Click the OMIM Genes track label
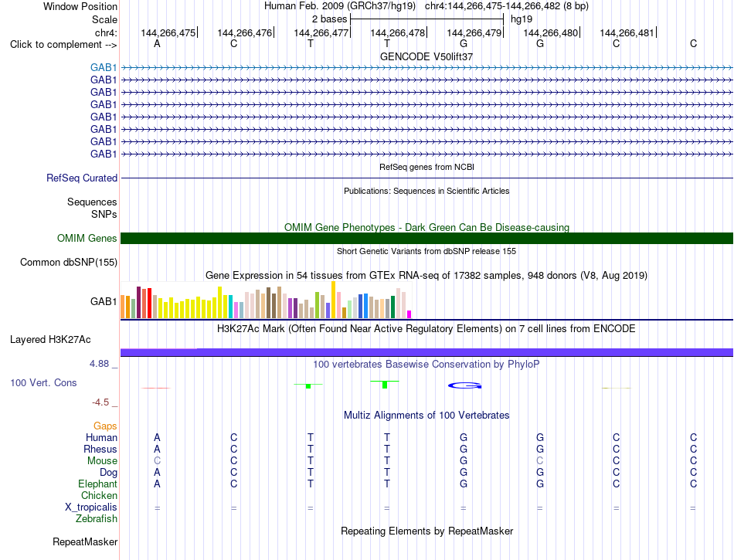Screen dimensions: 734x560 [87, 238]
